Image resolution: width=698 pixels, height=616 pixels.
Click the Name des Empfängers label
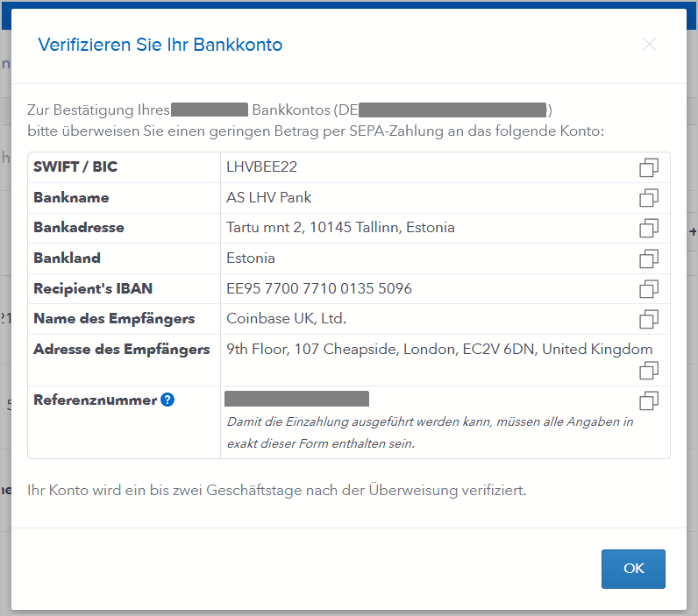click(x=114, y=319)
